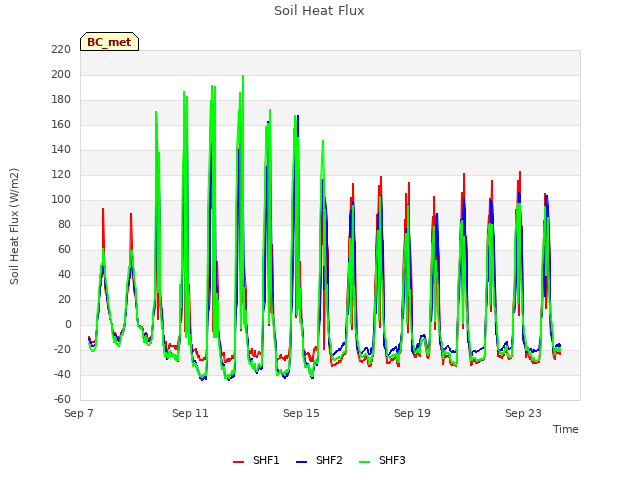This screenshot has height=480, width=640.
Task: Click the -40 y-axis tick label
Action: 62,374
